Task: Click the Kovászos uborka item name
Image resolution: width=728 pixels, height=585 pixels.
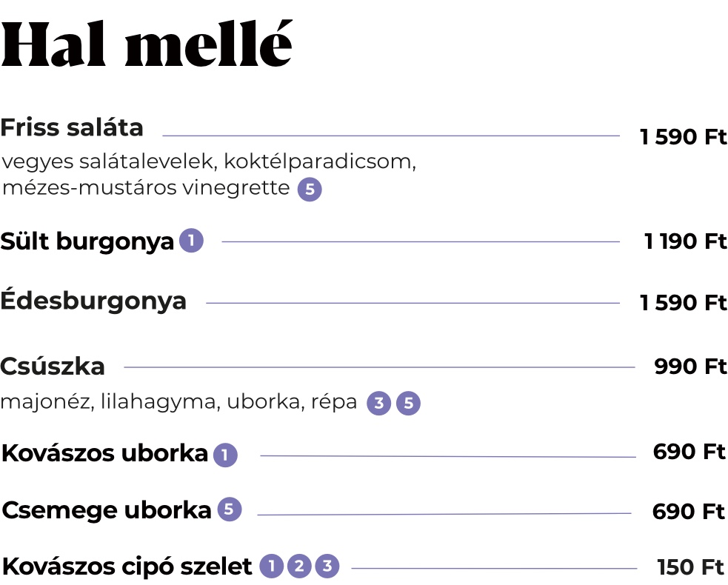Action: [x=104, y=453]
